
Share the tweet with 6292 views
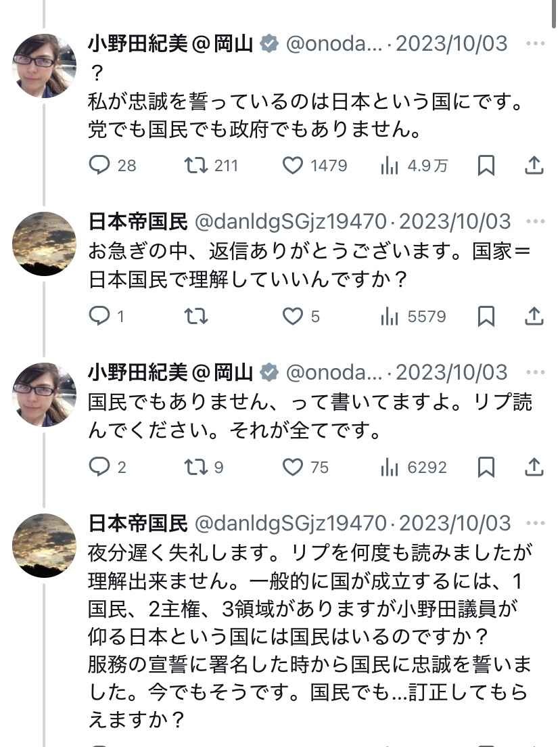[x=534, y=467]
